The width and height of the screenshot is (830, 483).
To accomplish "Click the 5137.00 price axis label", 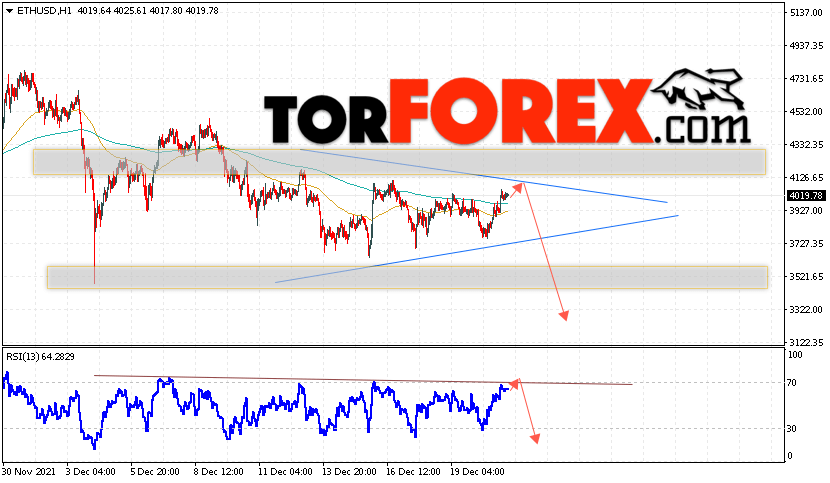I will tap(806, 13).
